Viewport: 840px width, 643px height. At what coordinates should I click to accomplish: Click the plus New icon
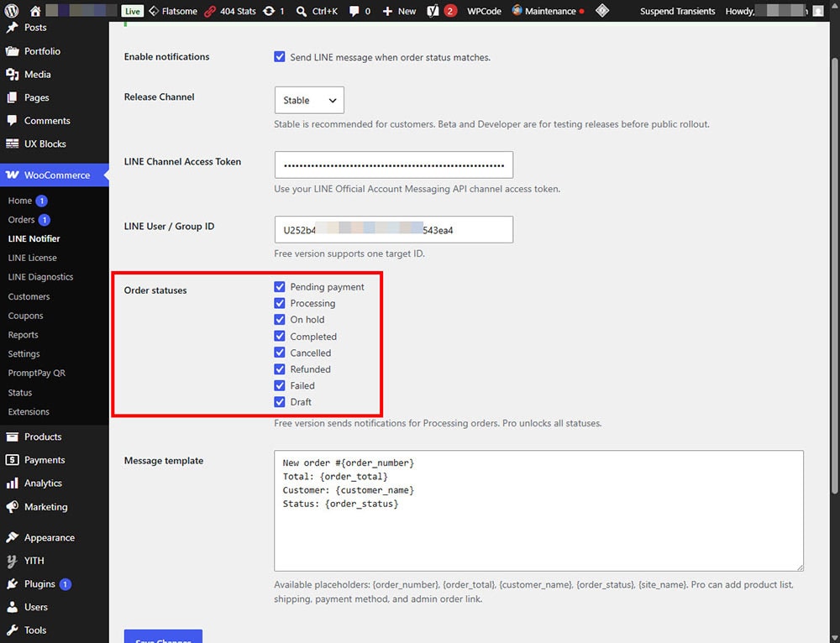(387, 11)
